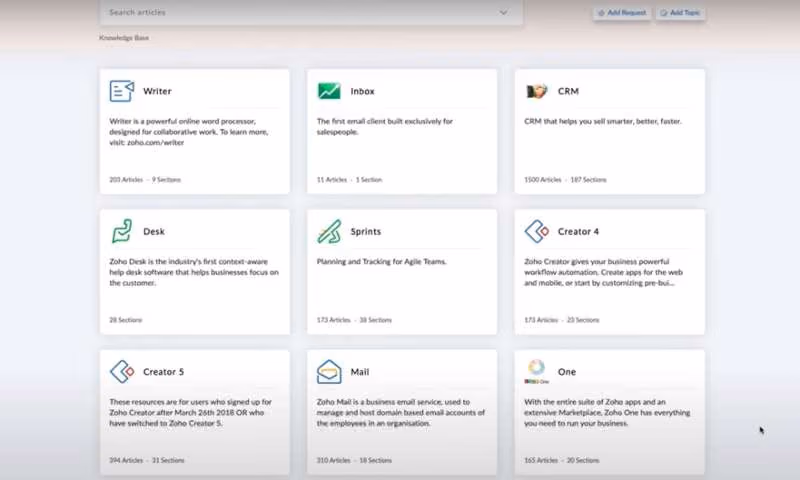Click the Add Request button
Viewport: 800px width, 480px height.
pos(621,13)
